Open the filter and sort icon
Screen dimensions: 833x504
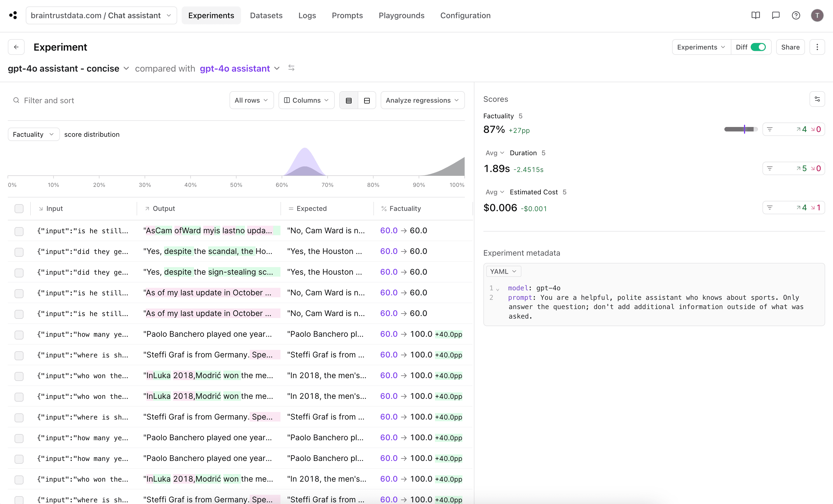click(x=16, y=100)
